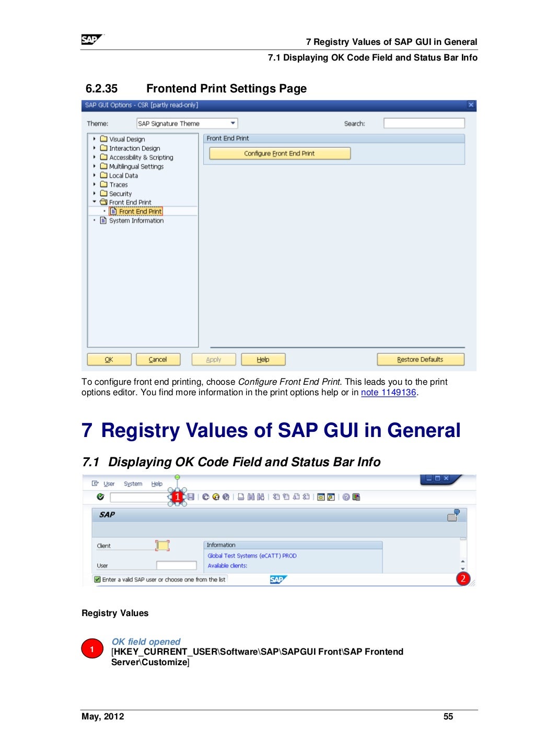
Task: Click the User input field
Action: pyautogui.click(x=177, y=565)
